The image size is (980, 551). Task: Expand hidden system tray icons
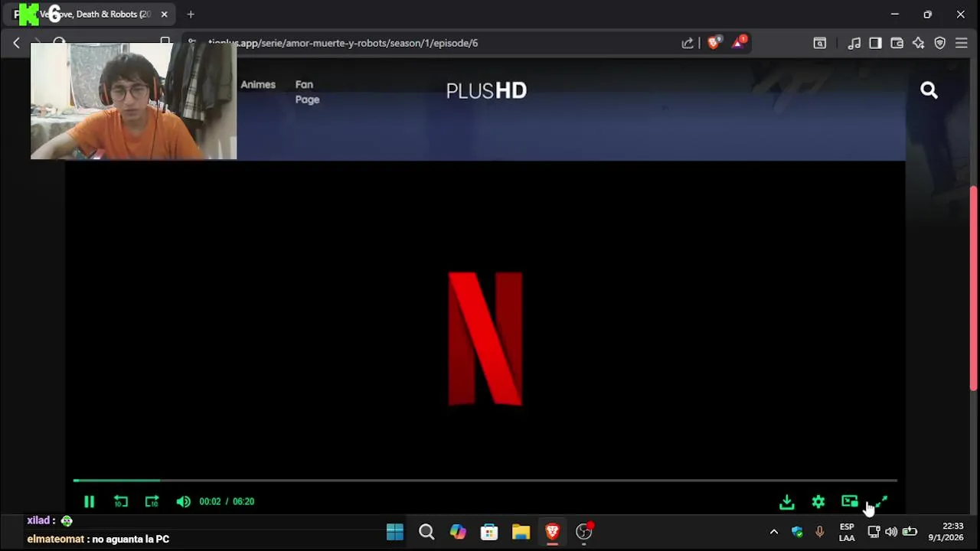point(773,532)
